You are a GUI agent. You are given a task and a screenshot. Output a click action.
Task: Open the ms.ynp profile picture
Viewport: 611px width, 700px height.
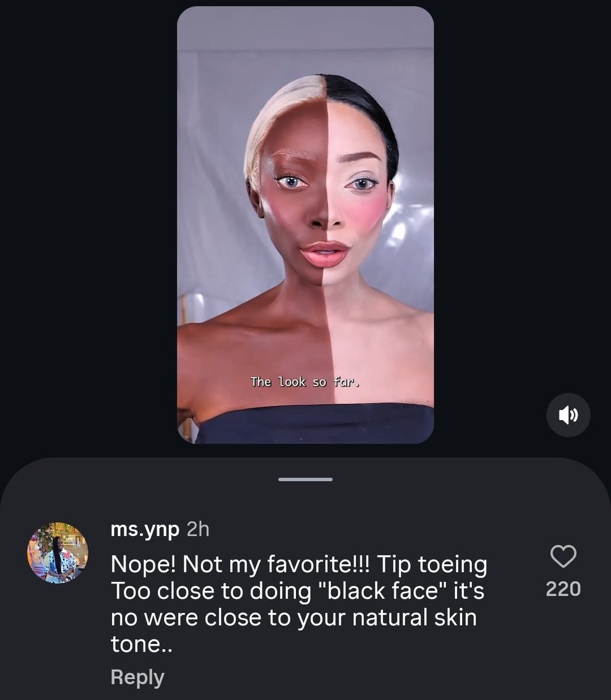point(58,552)
